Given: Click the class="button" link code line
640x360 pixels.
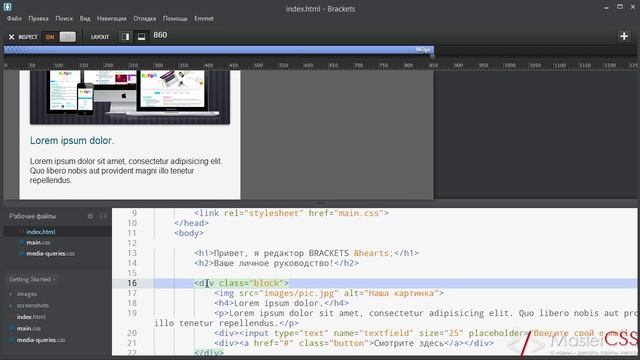Looking at the screenshot, I should click(x=353, y=343).
